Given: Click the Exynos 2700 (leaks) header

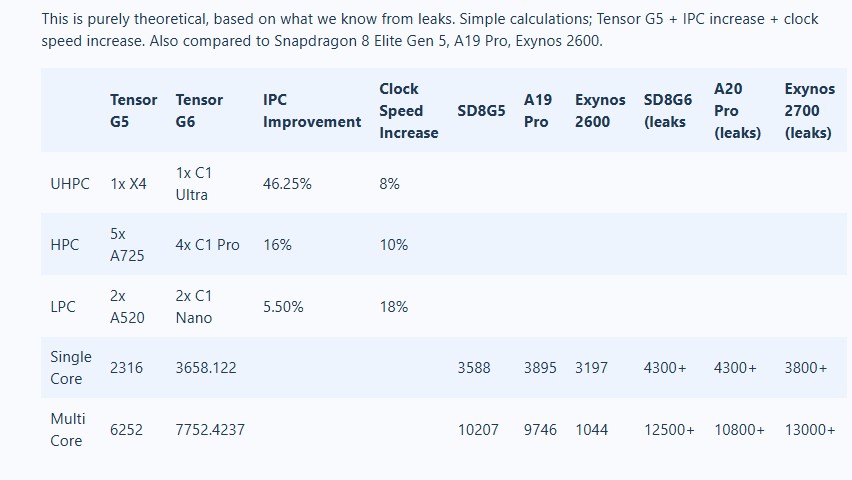Looking at the screenshot, I should point(809,110).
